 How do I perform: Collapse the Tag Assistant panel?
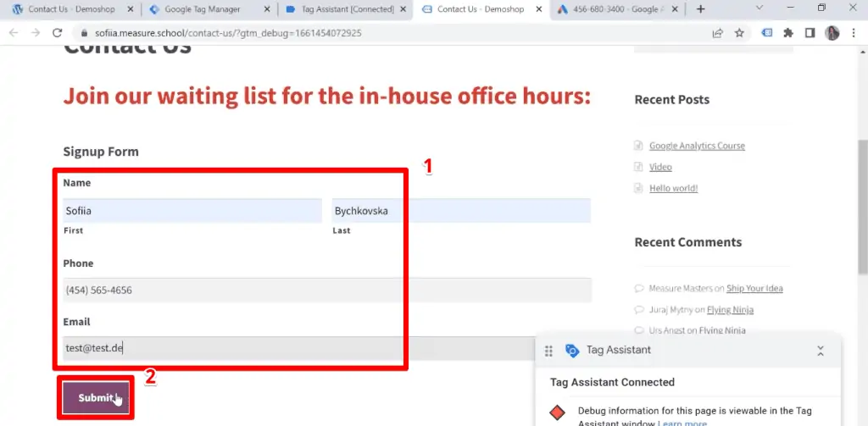(821, 351)
